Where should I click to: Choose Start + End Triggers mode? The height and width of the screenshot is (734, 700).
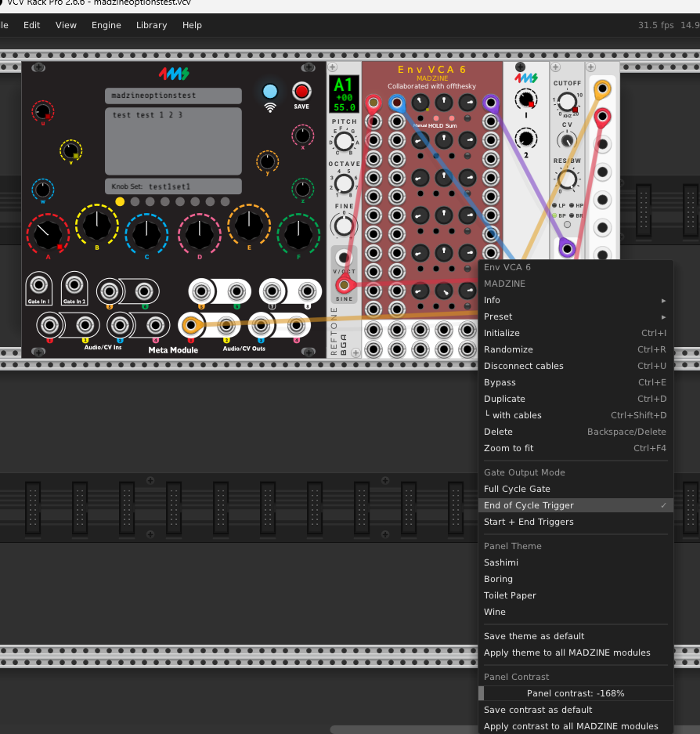529,522
